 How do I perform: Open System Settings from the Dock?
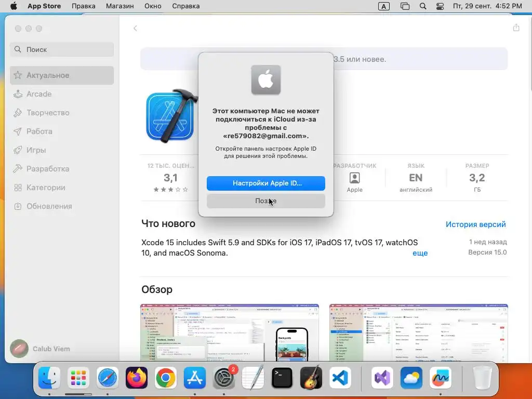click(224, 378)
